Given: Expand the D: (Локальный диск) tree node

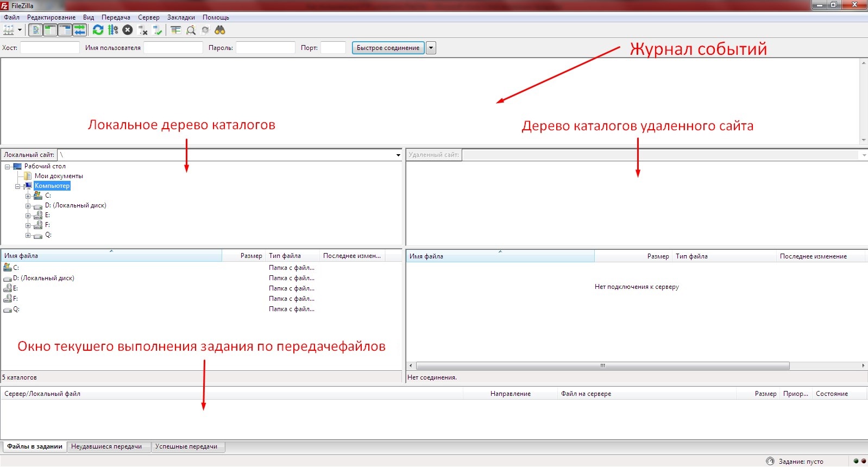Looking at the screenshot, I should (28, 206).
